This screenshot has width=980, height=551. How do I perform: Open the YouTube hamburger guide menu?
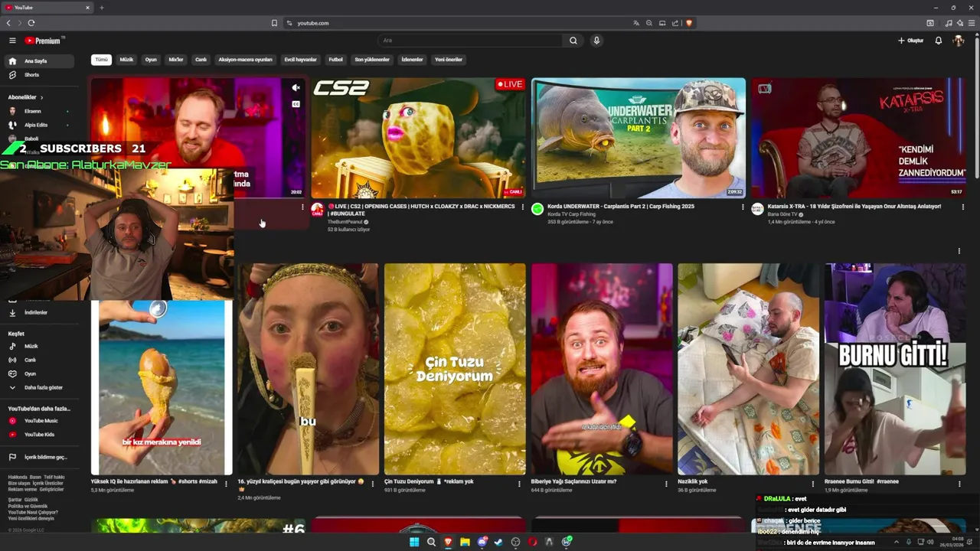point(12,41)
